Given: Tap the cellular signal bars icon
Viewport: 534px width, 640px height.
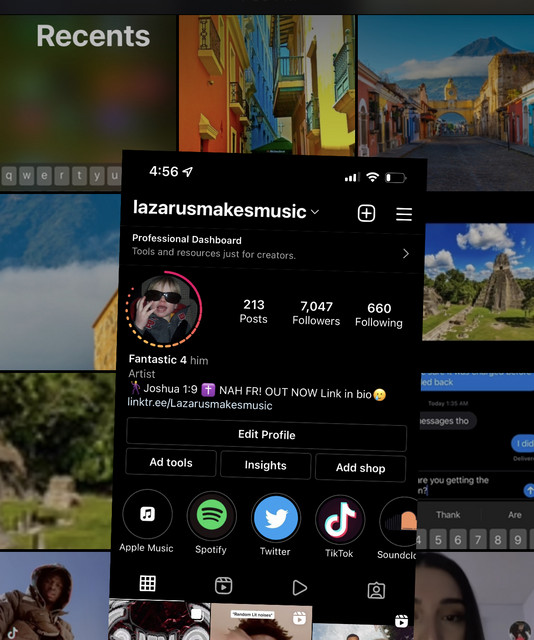Looking at the screenshot, I should [352, 177].
